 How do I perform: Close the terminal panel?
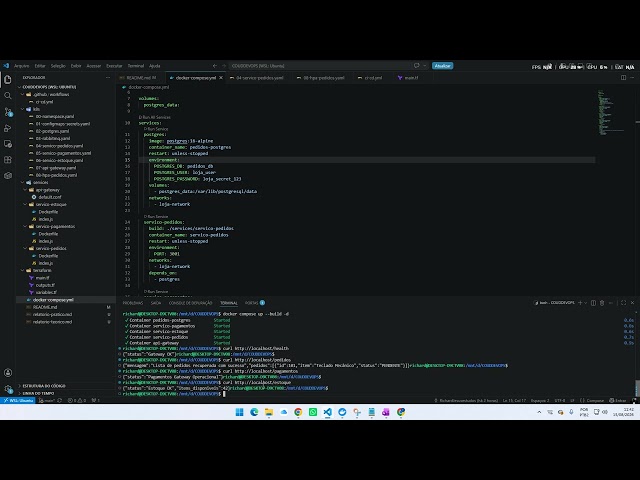(x=632, y=303)
